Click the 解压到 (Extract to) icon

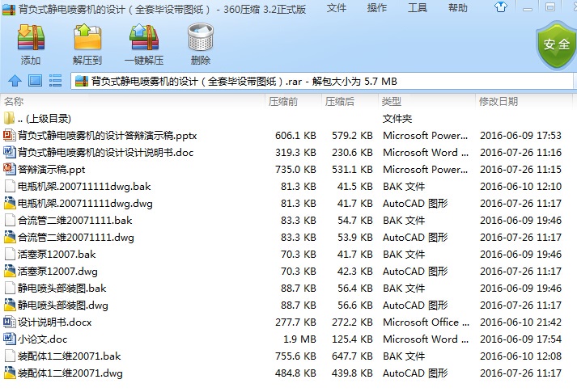pyautogui.click(x=87, y=36)
